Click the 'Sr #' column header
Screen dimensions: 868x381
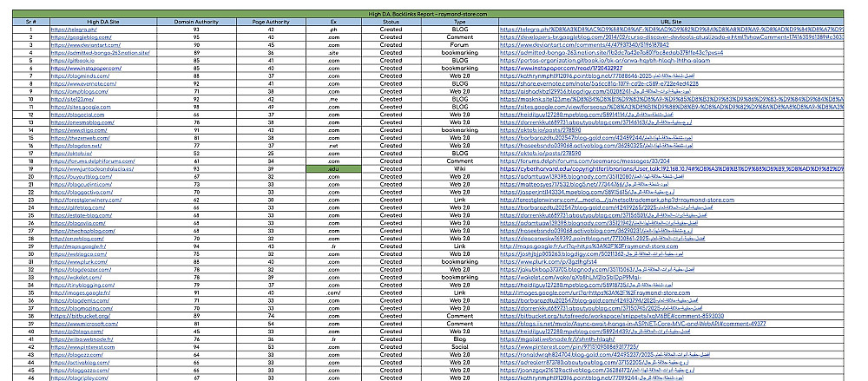click(31, 23)
